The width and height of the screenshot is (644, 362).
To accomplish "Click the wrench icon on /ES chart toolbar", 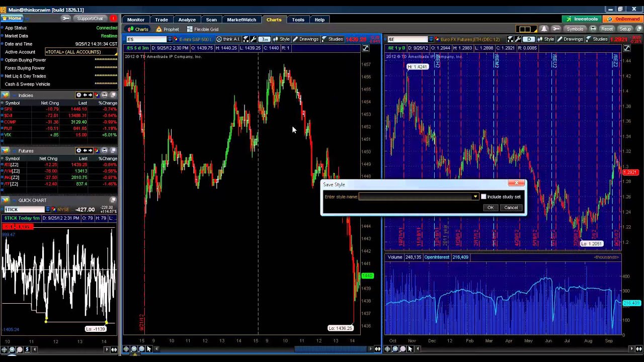I will pos(253,39).
